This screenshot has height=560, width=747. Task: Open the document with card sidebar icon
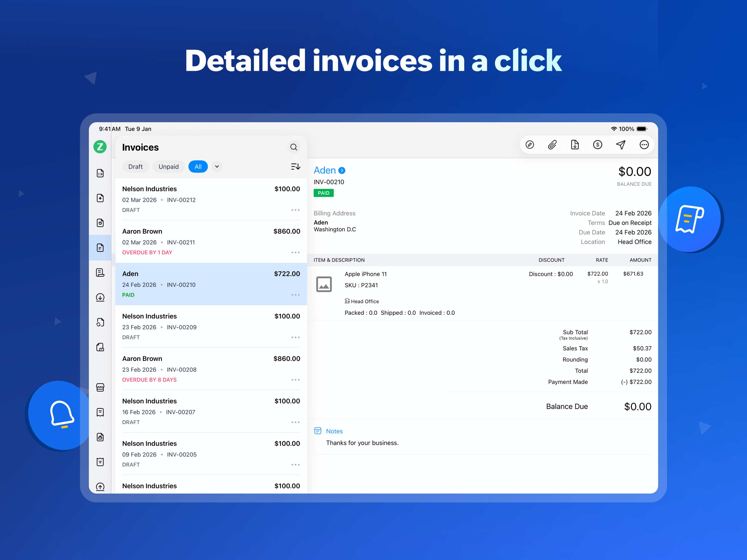pos(100,347)
